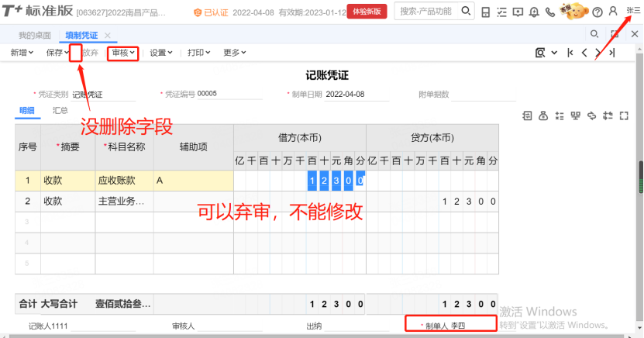Jump to the last voucher record
The width and height of the screenshot is (644, 338).
click(x=612, y=53)
